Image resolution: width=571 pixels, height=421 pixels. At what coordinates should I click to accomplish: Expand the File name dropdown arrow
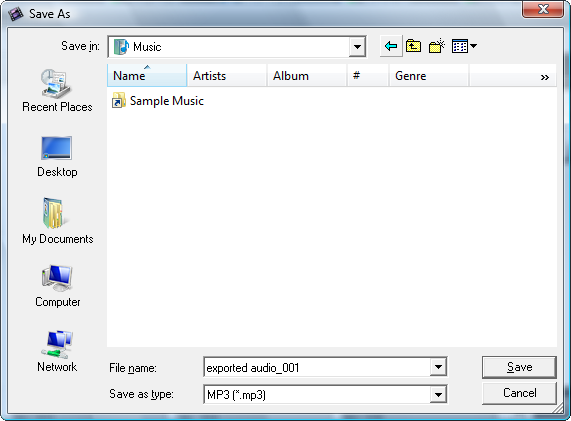click(x=438, y=367)
